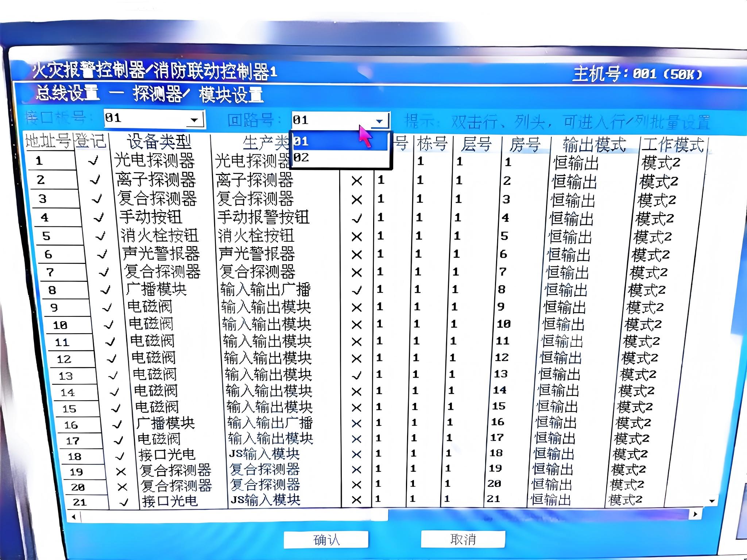Collapse the 回路号 dropdown arrow
The image size is (747, 560).
pyautogui.click(x=379, y=121)
